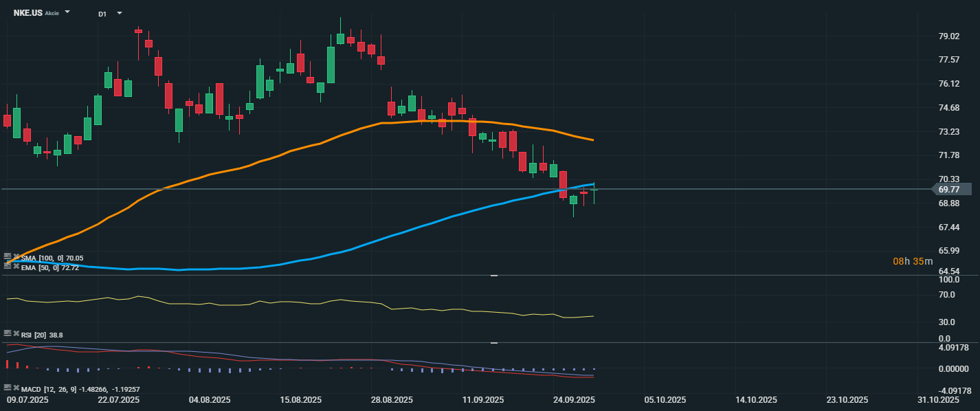The height and width of the screenshot is (411, 980).
Task: Remove the SMA indicator with X icon
Action: coord(16,257)
